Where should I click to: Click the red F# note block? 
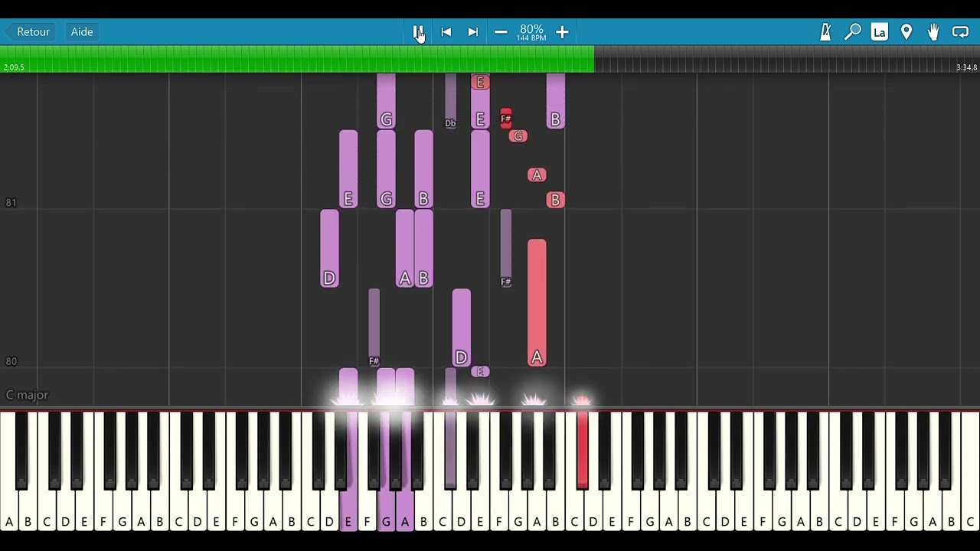505,118
